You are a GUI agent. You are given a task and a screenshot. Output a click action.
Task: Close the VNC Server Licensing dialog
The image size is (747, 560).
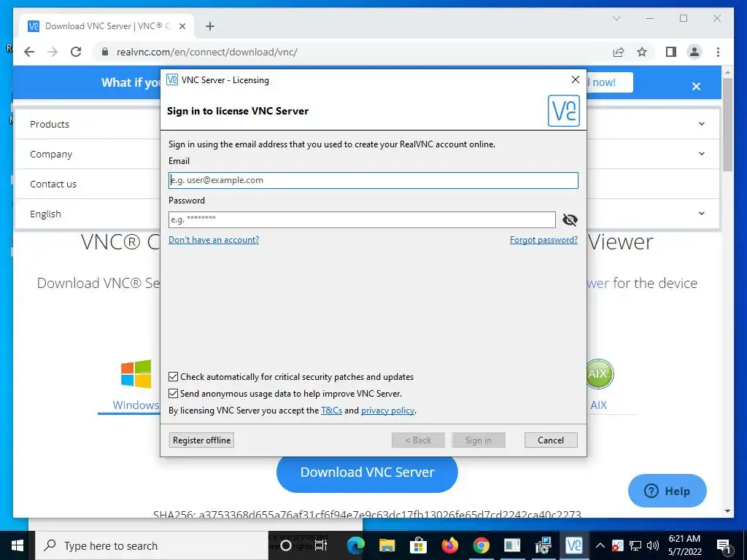point(576,79)
